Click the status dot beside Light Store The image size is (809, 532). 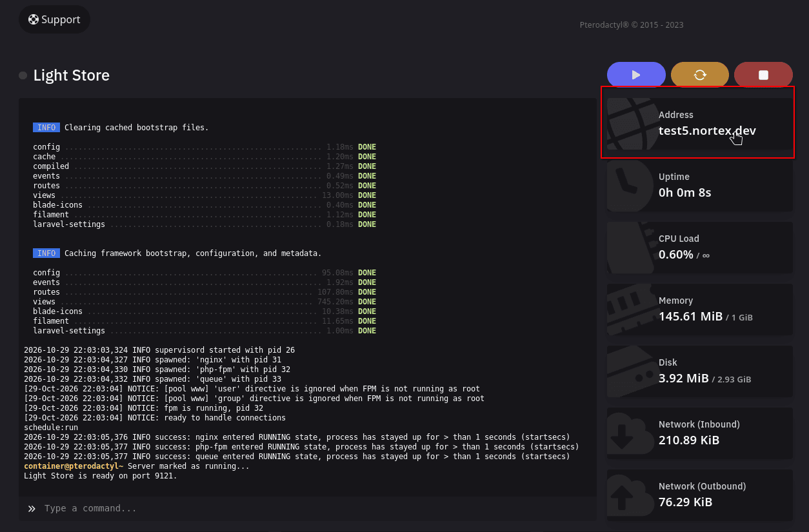[x=23, y=75]
